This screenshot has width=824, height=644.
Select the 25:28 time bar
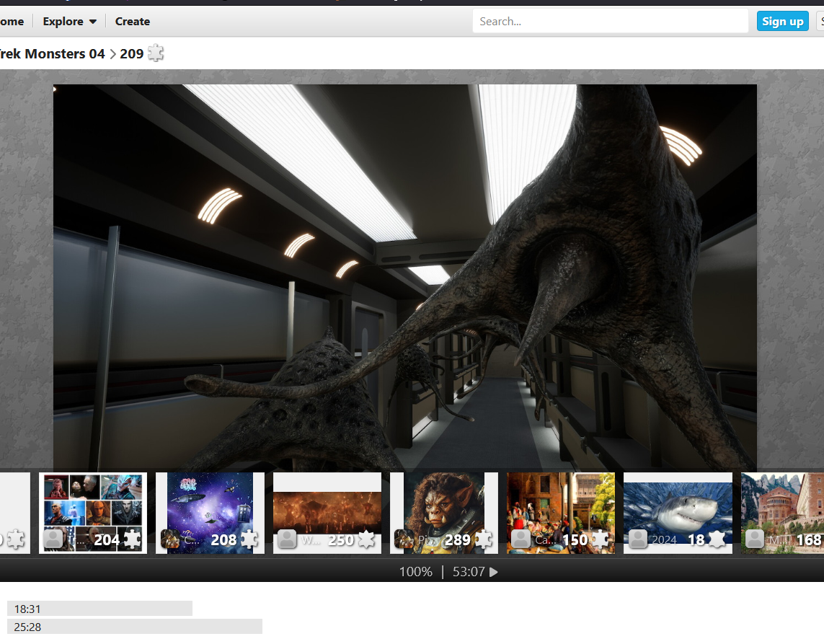135,627
